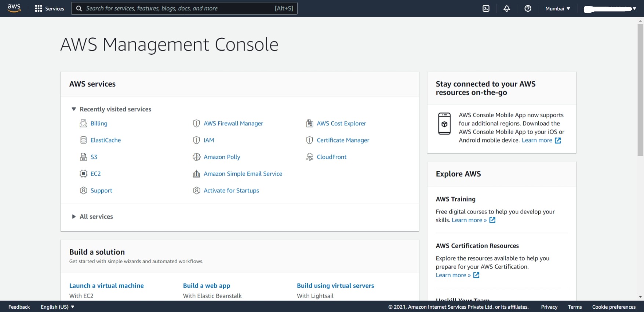This screenshot has width=644, height=312.
Task: Open the Mumbai region dropdown
Action: pyautogui.click(x=557, y=8)
